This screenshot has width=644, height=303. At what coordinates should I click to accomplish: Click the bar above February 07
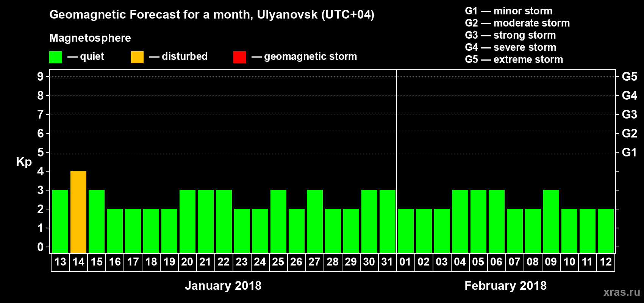point(515,231)
